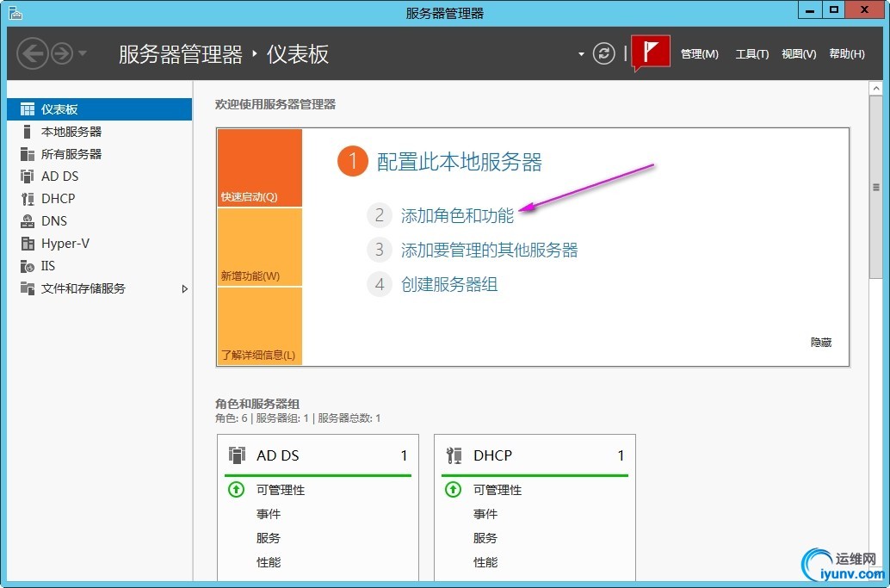Click the refresh icon in header
The height and width of the screenshot is (588, 890).
(x=603, y=53)
